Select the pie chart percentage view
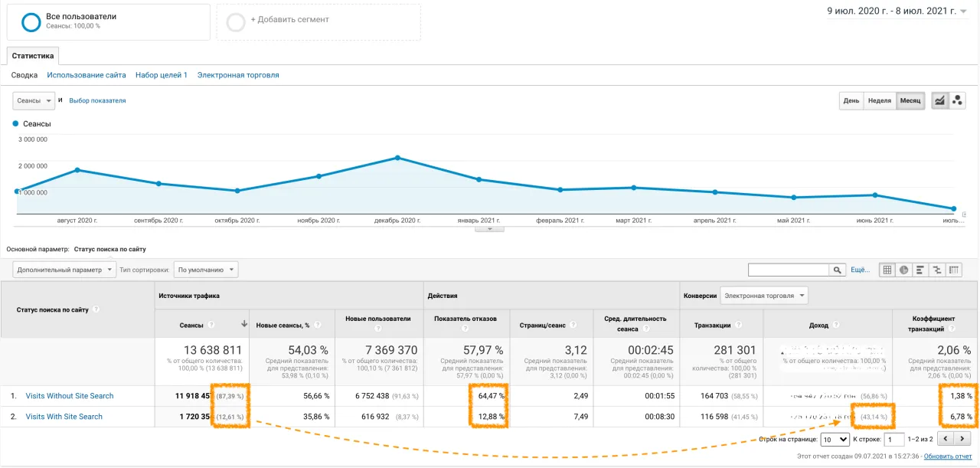Screen dimensions: 980x468 [904, 270]
